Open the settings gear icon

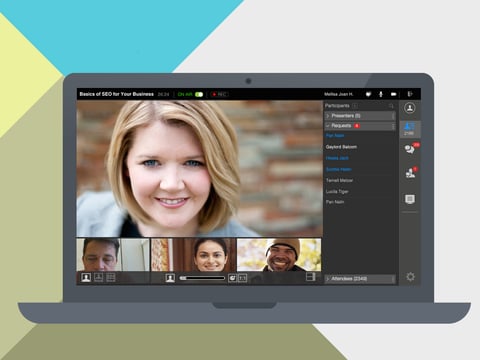tap(410, 277)
